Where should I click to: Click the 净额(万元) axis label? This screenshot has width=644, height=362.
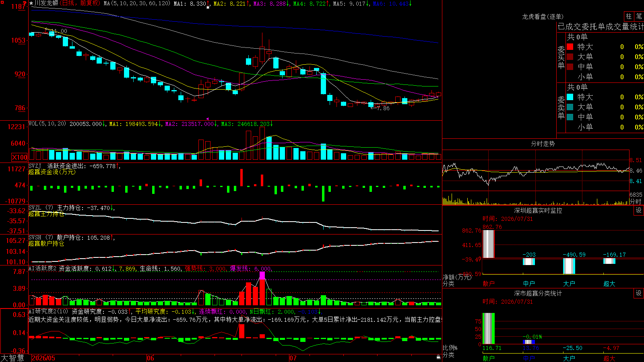(457, 277)
